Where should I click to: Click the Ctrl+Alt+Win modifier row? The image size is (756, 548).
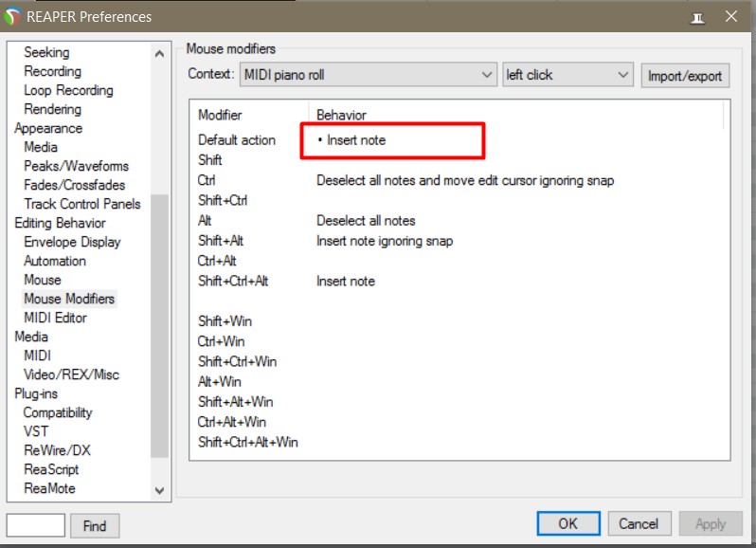click(232, 422)
